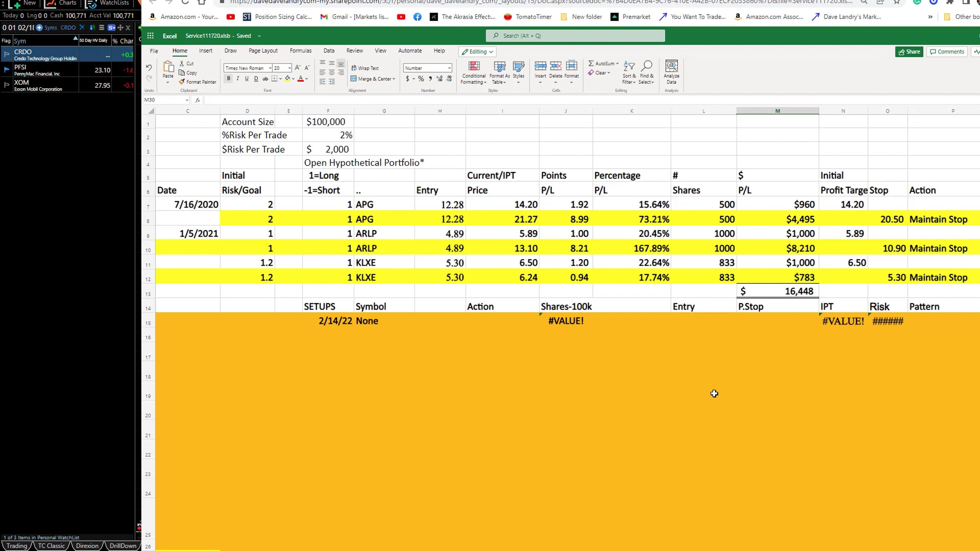Toggle Double Underline formatting
Viewport: 980px width, 551px height.
256,79
